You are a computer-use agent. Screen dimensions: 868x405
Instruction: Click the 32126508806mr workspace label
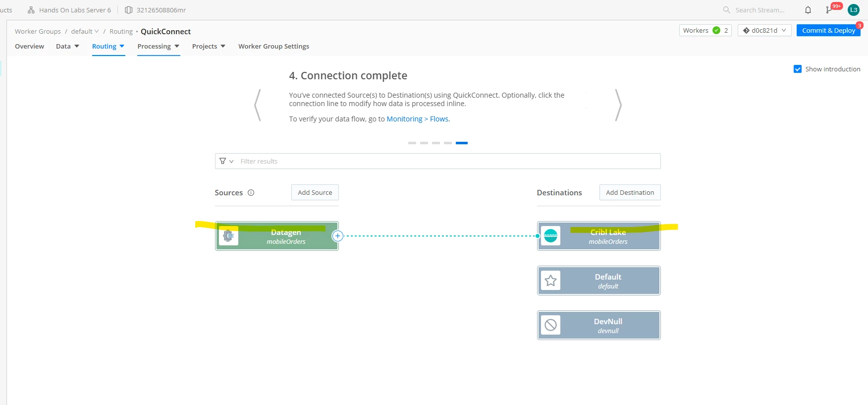click(161, 10)
